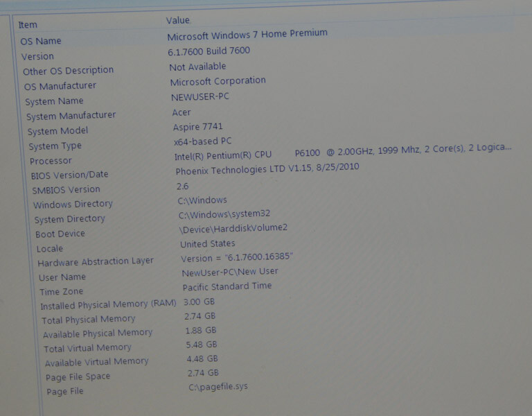Select the Version row label

pyautogui.click(x=37, y=56)
